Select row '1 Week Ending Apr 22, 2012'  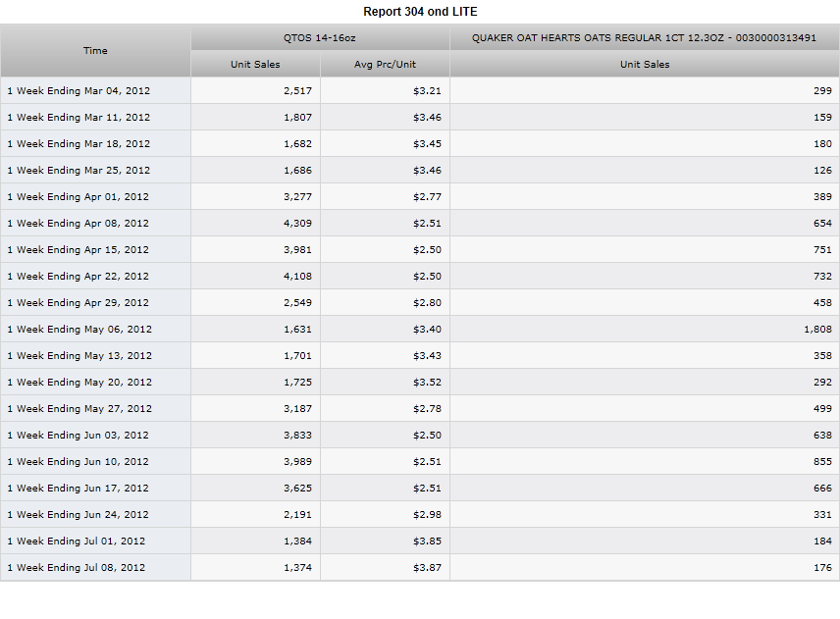pyautogui.click(x=420, y=277)
